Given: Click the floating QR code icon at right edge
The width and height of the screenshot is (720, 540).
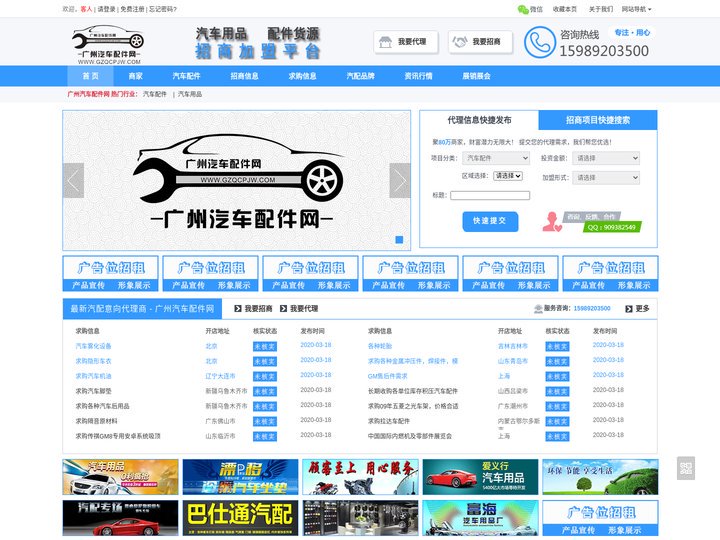Looking at the screenshot, I should tap(686, 468).
